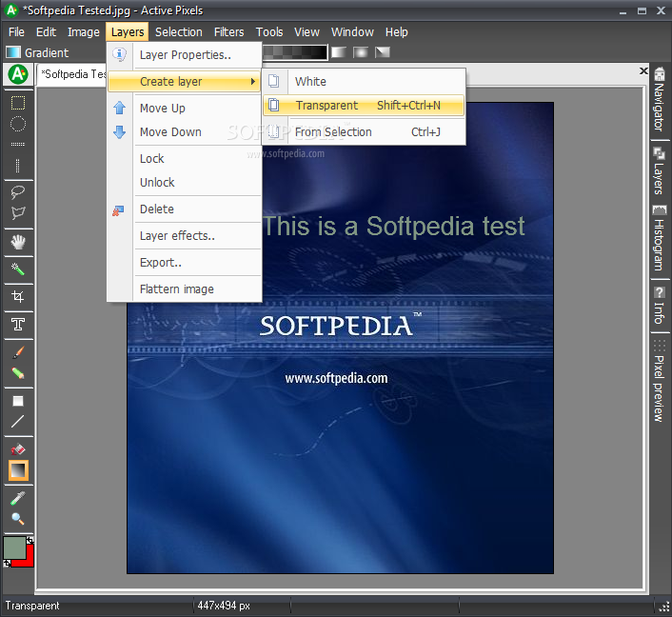This screenshot has height=617, width=672.
Task: Select the single row selection tool
Action: point(18,145)
